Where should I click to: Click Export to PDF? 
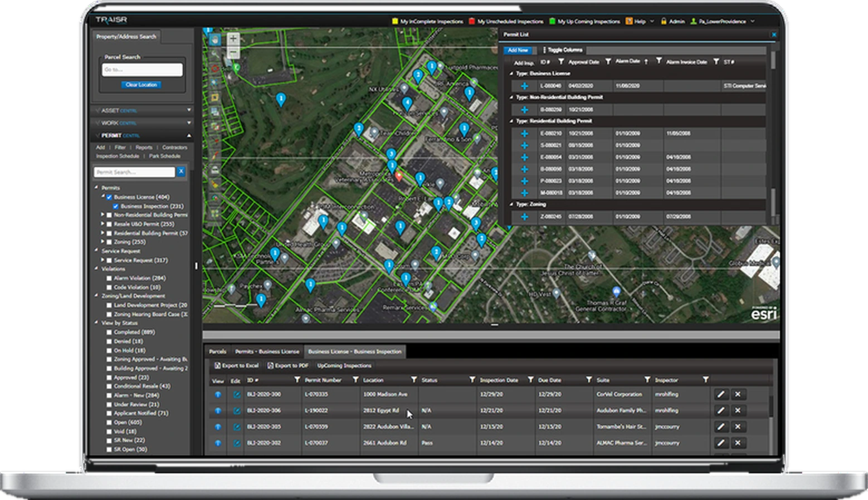tap(288, 366)
